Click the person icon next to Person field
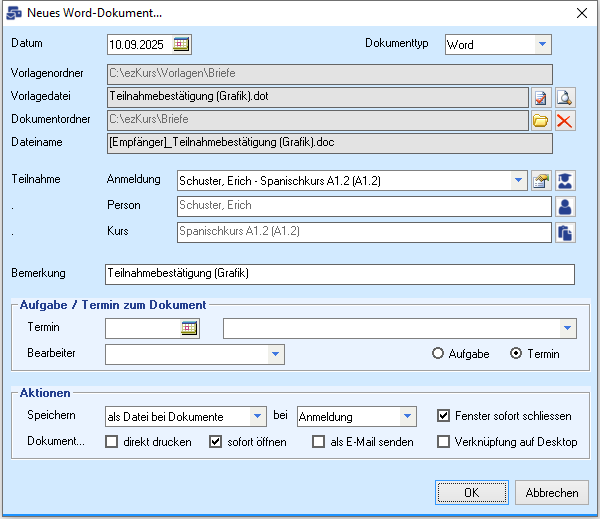Viewport: 600px width, 519px height. pyautogui.click(x=566, y=207)
